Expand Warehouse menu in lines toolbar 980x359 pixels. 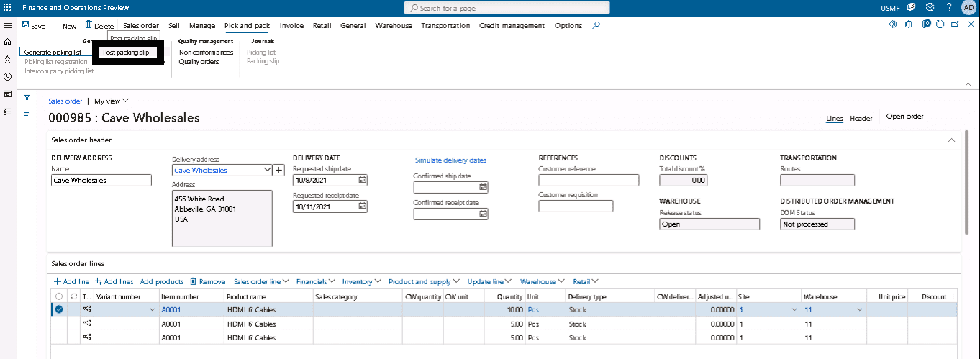tap(543, 281)
